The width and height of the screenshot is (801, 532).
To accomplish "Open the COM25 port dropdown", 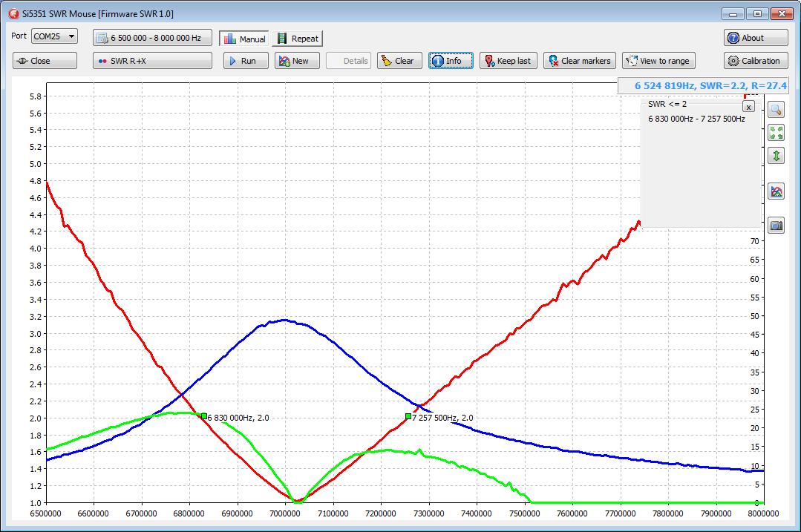I will click(54, 36).
